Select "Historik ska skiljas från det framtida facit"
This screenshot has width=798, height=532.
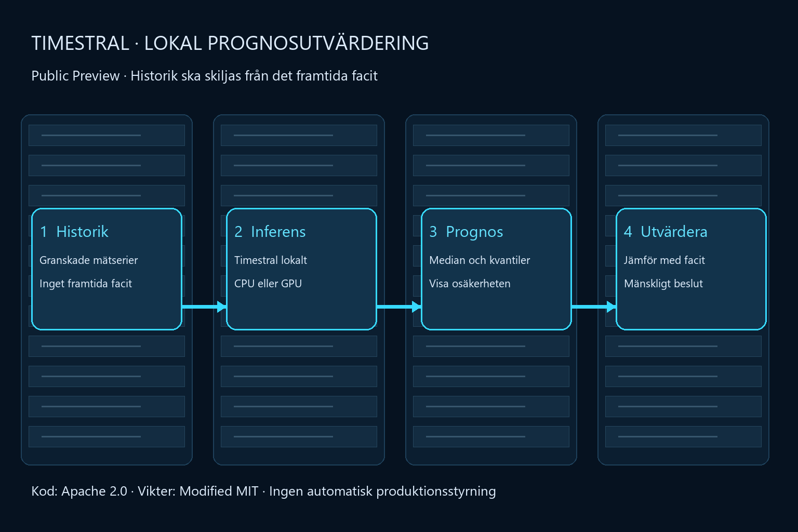click(x=254, y=76)
